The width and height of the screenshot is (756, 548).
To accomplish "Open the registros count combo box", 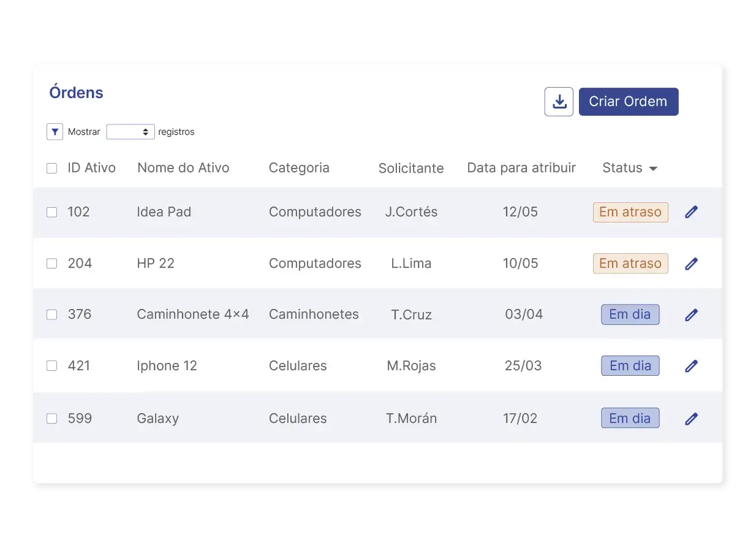I will pyautogui.click(x=130, y=131).
